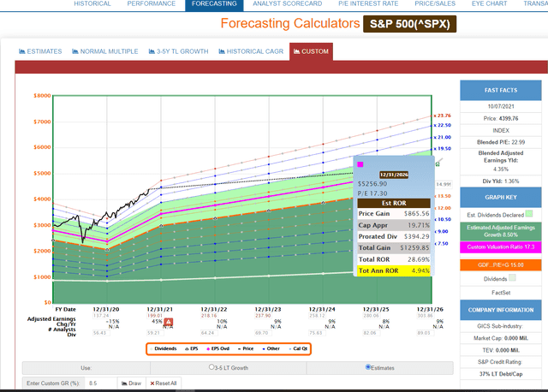Click the Reset All button
Image resolution: width=548 pixels, height=392 pixels.
tap(164, 383)
